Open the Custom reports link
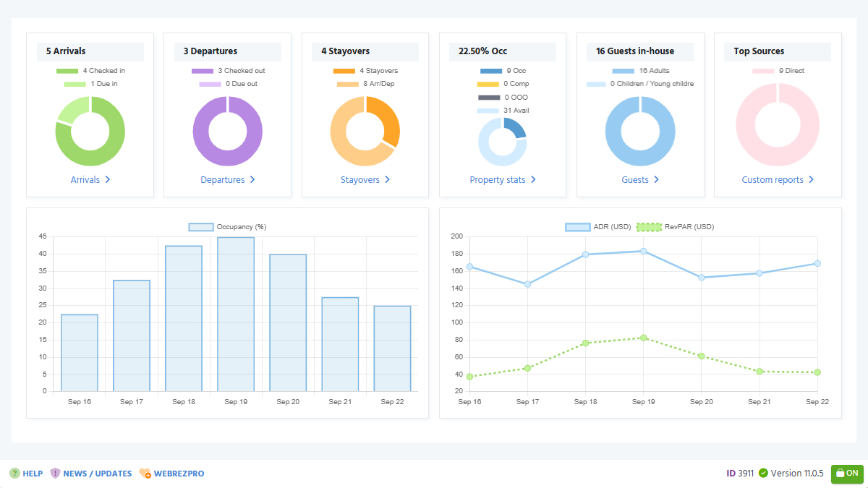868x488 pixels. point(778,179)
